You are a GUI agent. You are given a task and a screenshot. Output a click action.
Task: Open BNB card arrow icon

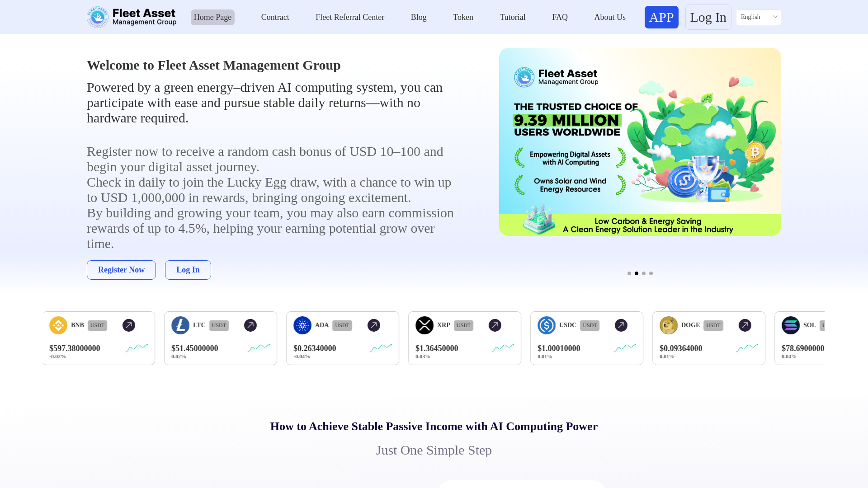(129, 325)
